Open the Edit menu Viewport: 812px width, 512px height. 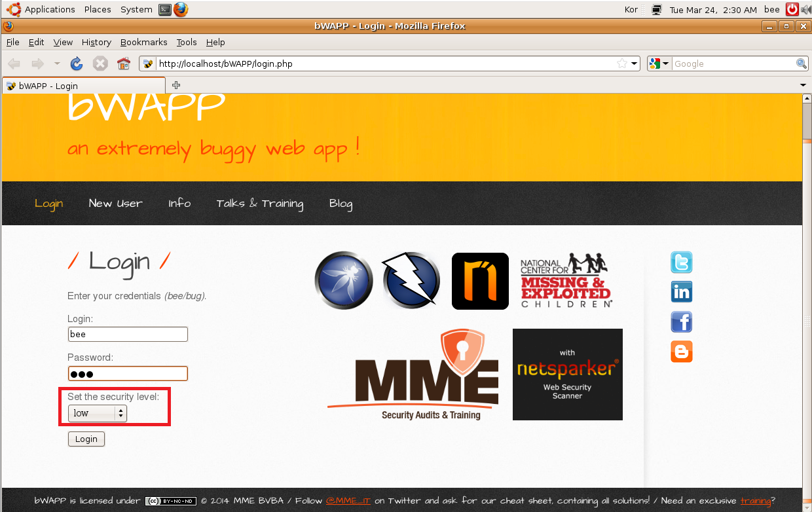pyautogui.click(x=36, y=42)
